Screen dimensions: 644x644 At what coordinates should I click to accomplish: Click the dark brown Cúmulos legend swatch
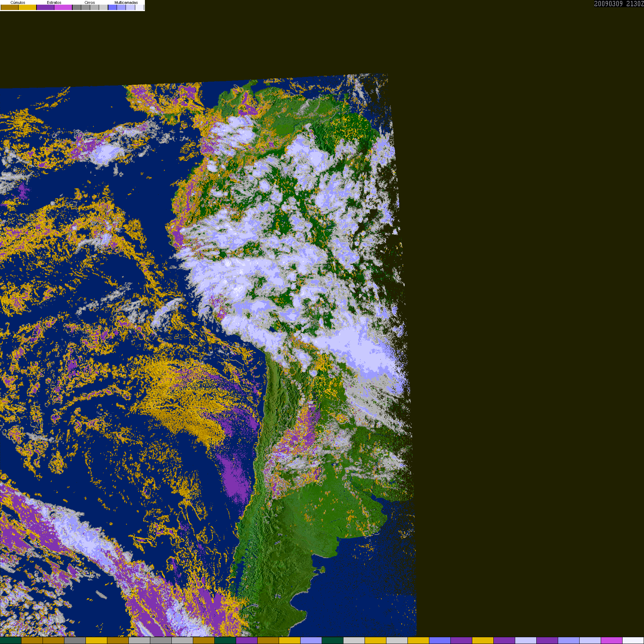pyautogui.click(x=10, y=7)
